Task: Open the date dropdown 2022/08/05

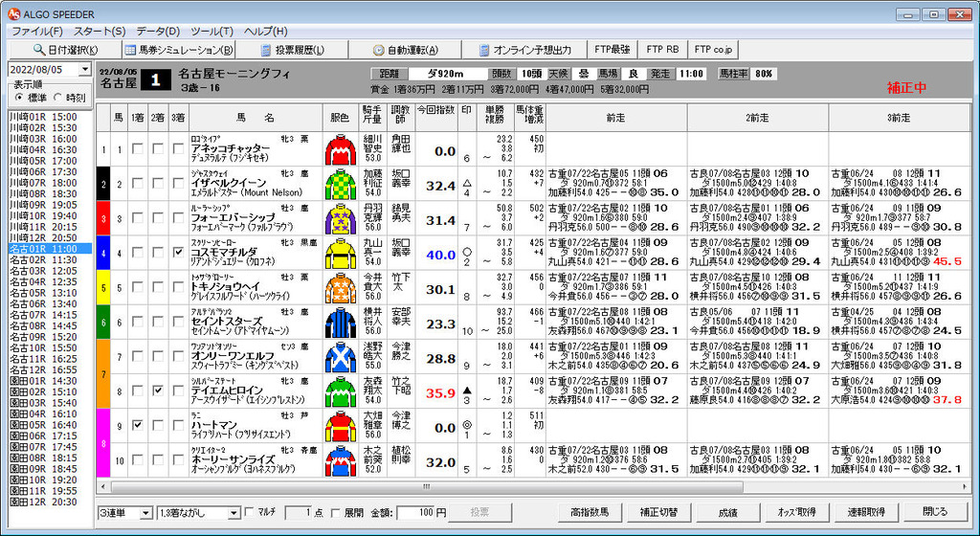Action: pos(85,69)
